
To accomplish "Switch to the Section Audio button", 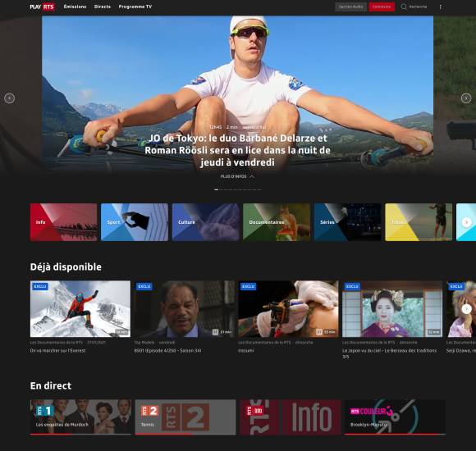I will point(350,7).
